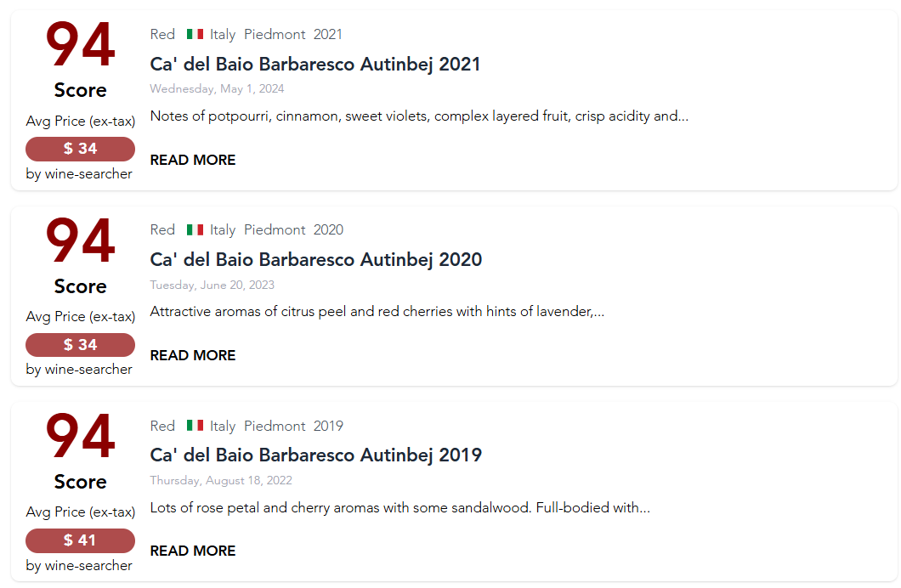Open Ca' del Baio Barbaresco Autinbej 2019 title
The height and width of the screenshot is (588, 901).
315,455
